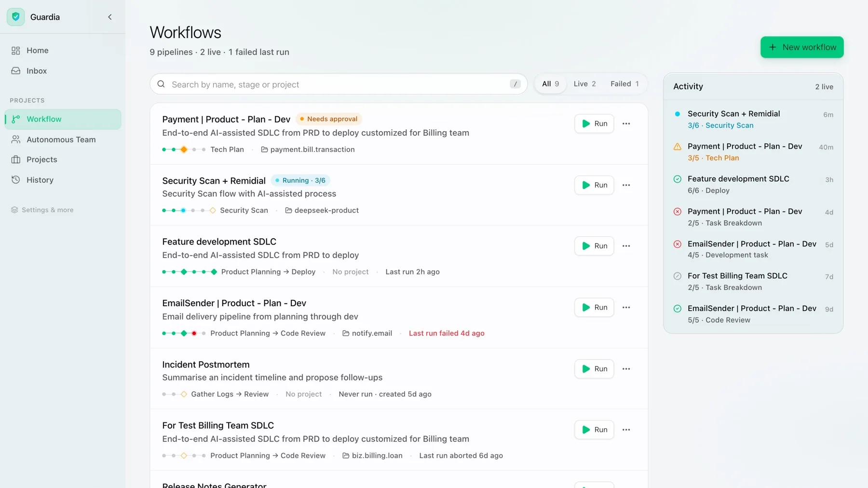Run the EmailSender | Product - Plan - Dev workflow
Image resolution: width=868 pixels, height=488 pixels.
[594, 308]
